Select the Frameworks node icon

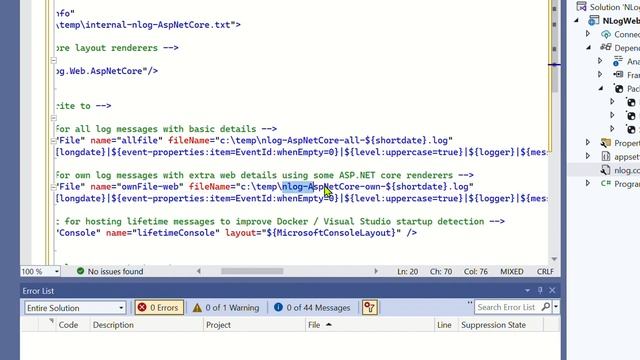618,75
